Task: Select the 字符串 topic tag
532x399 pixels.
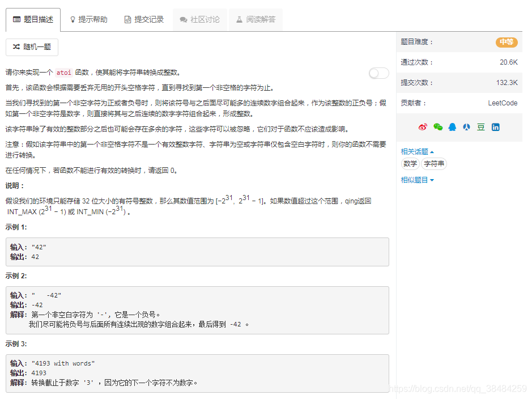Action: [x=434, y=164]
